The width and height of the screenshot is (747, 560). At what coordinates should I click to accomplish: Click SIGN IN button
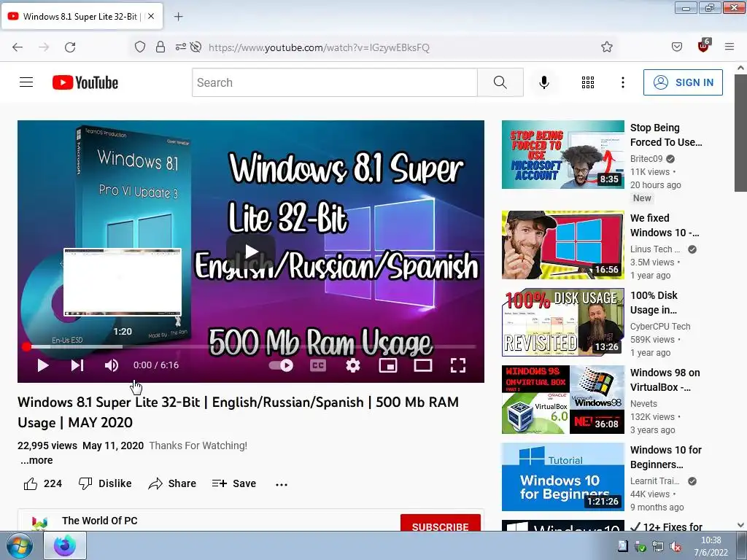click(x=683, y=82)
